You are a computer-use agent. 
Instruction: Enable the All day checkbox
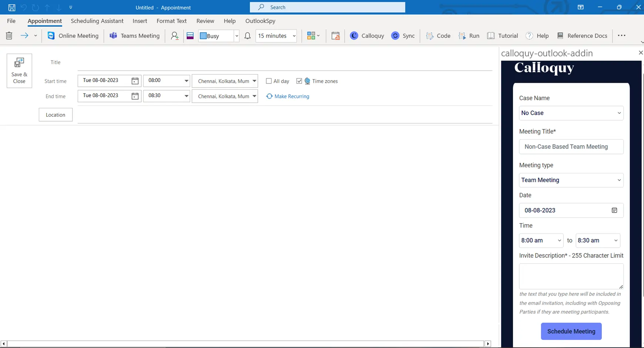[269, 81]
